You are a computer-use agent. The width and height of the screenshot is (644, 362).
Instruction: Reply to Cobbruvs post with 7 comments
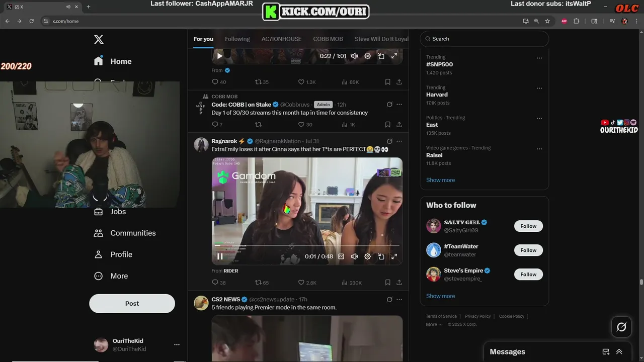(x=217, y=124)
